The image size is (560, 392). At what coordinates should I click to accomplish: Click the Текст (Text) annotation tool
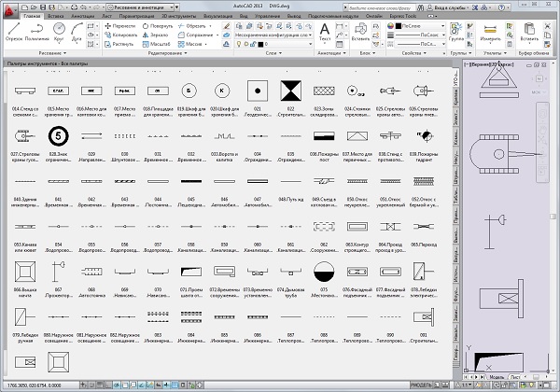click(x=325, y=31)
